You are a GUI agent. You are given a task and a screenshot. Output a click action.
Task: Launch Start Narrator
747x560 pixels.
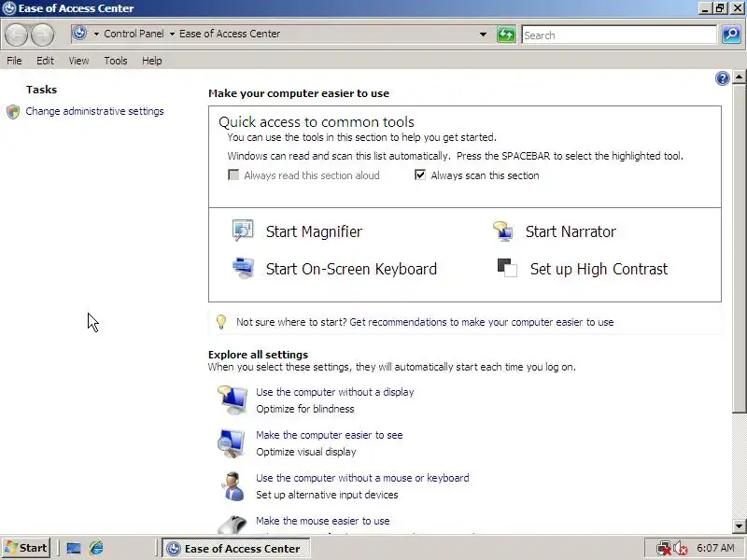coord(571,231)
